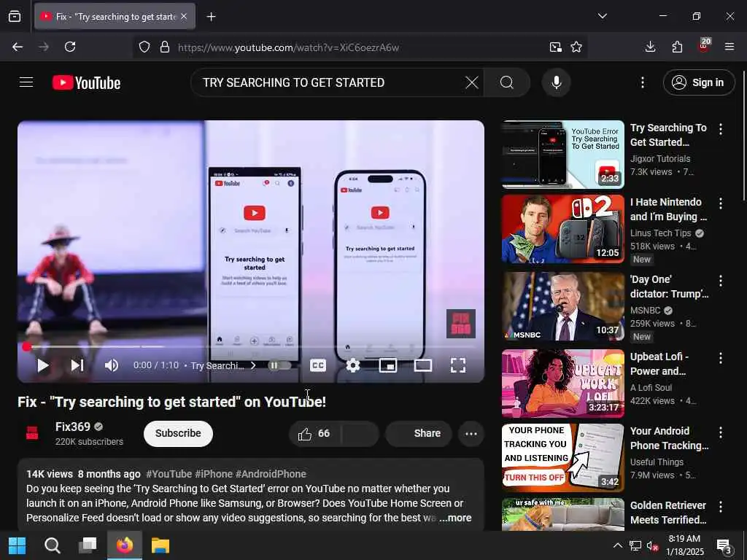Open the notification center icon
The image size is (747, 560).
pos(724,545)
